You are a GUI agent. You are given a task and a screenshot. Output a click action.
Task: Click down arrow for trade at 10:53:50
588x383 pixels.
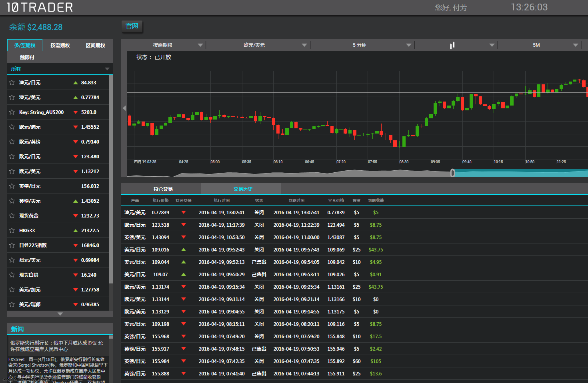point(184,237)
